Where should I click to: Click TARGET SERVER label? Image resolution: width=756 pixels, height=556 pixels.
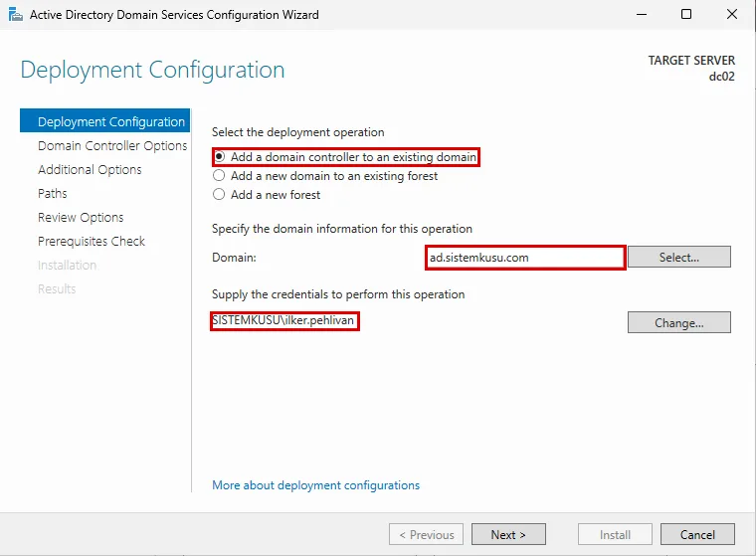[x=691, y=61]
